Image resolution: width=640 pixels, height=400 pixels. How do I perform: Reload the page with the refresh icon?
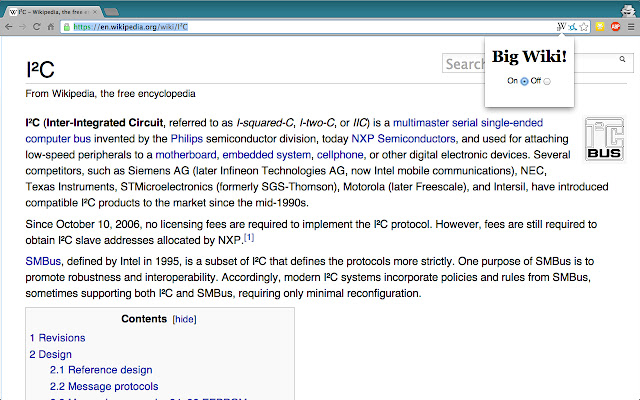37,27
